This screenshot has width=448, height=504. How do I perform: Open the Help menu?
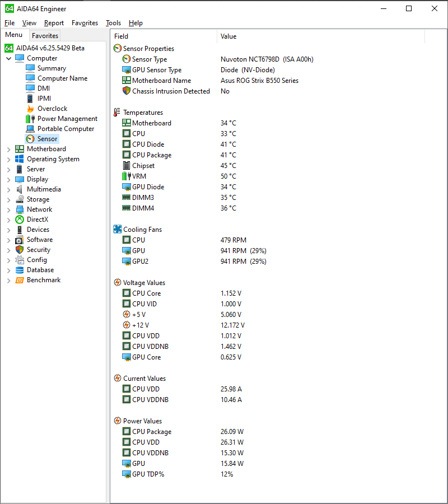136,23
